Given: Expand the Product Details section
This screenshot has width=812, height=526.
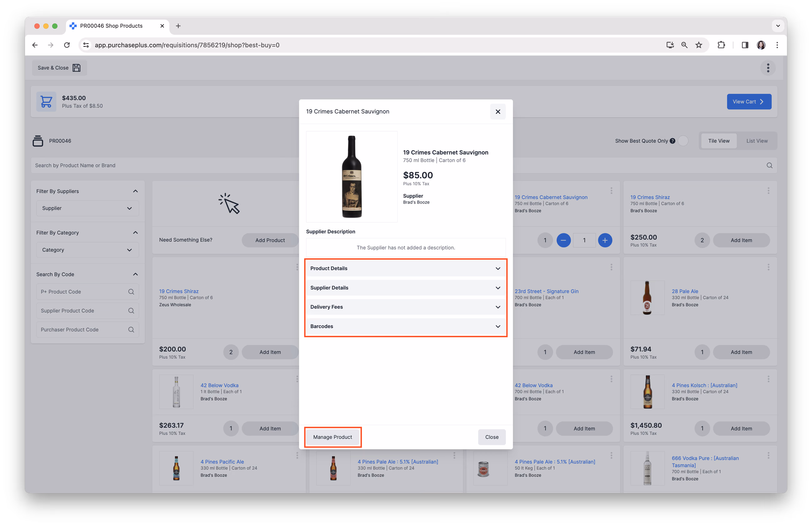Looking at the screenshot, I should click(x=405, y=268).
